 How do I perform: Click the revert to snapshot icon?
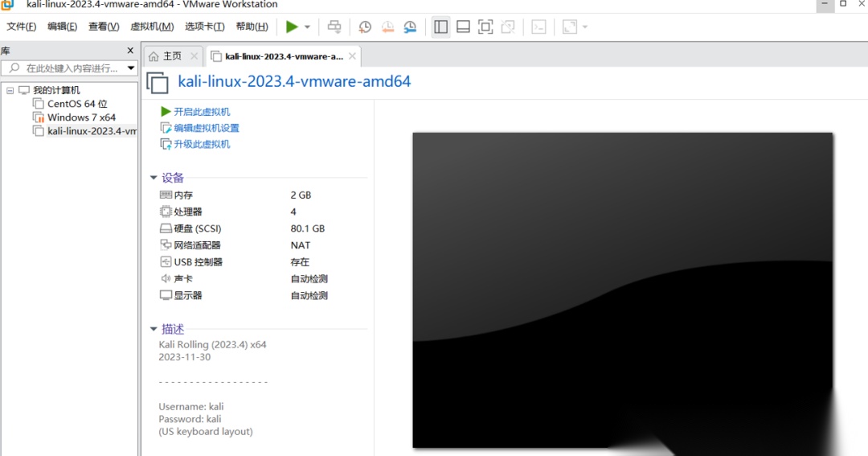pos(387,27)
